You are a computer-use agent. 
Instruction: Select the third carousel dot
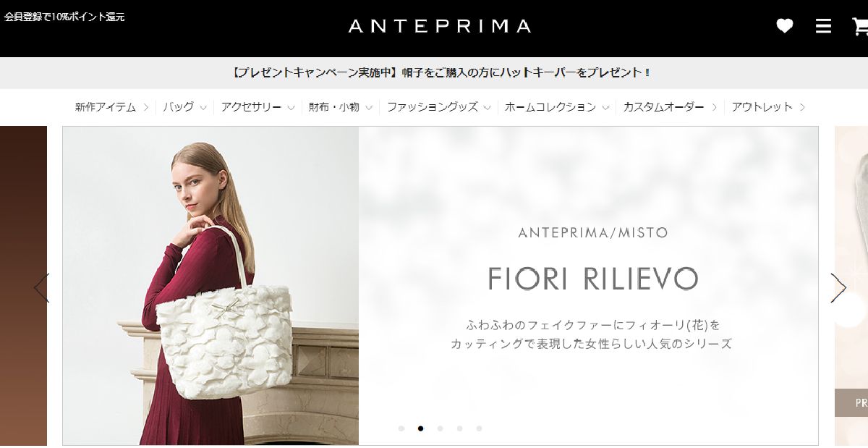pos(440,428)
